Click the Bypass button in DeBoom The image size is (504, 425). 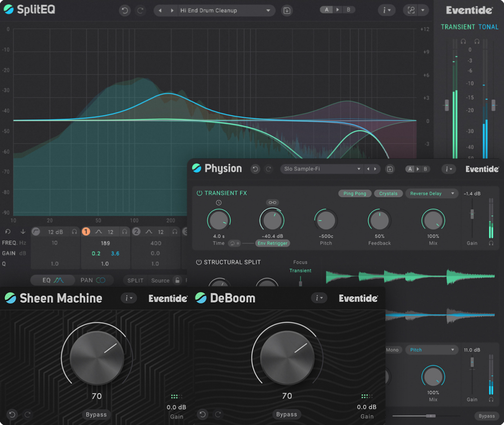(x=287, y=414)
